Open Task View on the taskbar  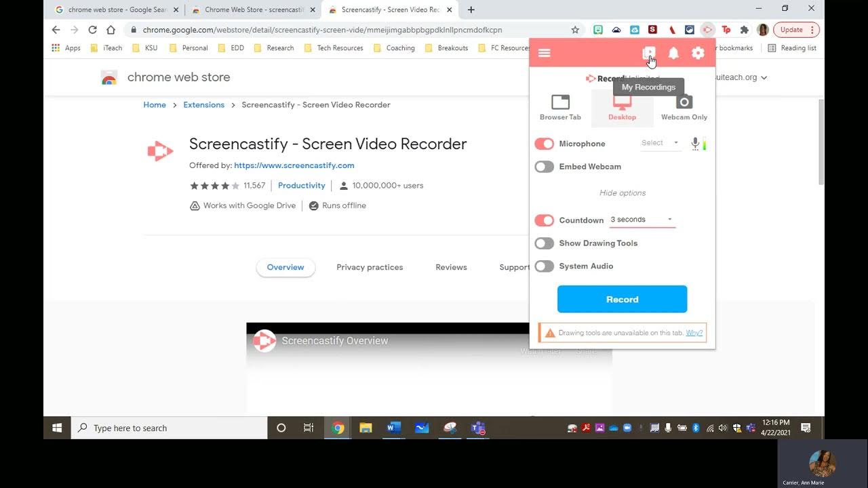(309, 428)
